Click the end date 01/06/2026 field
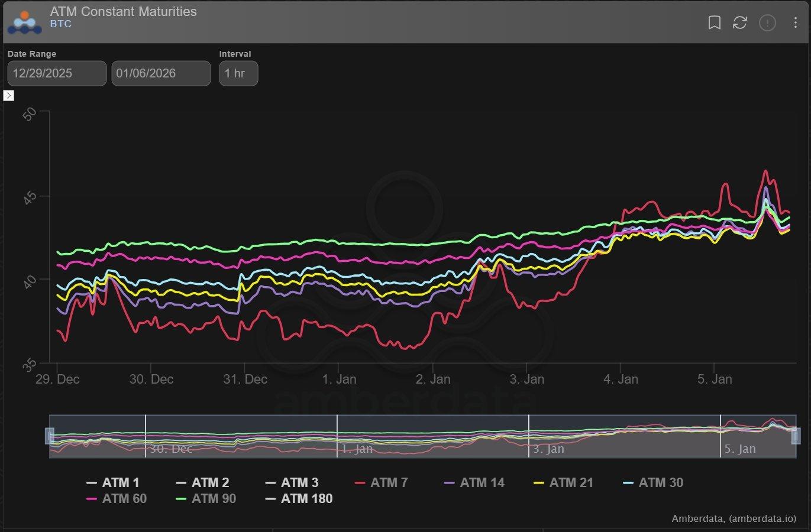811x532 pixels. (161, 73)
